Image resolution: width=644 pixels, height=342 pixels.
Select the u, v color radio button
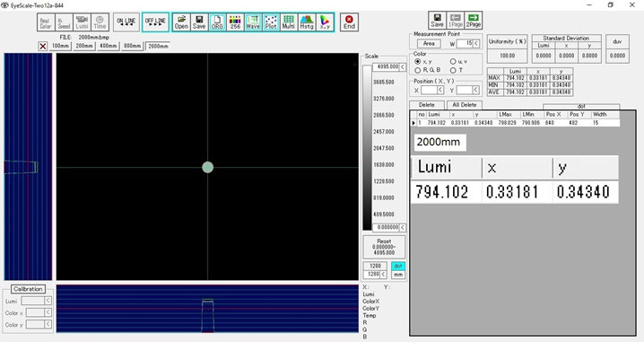coord(453,61)
